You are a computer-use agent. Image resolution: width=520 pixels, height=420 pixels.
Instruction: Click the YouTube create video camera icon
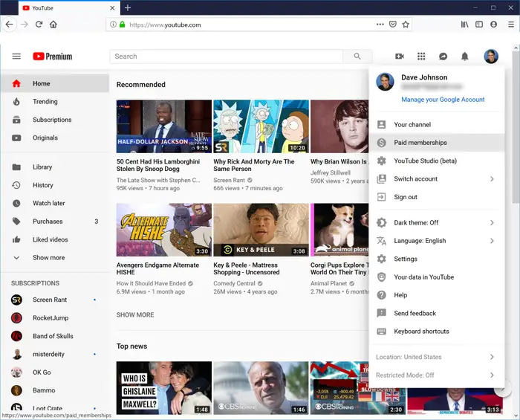click(x=399, y=56)
